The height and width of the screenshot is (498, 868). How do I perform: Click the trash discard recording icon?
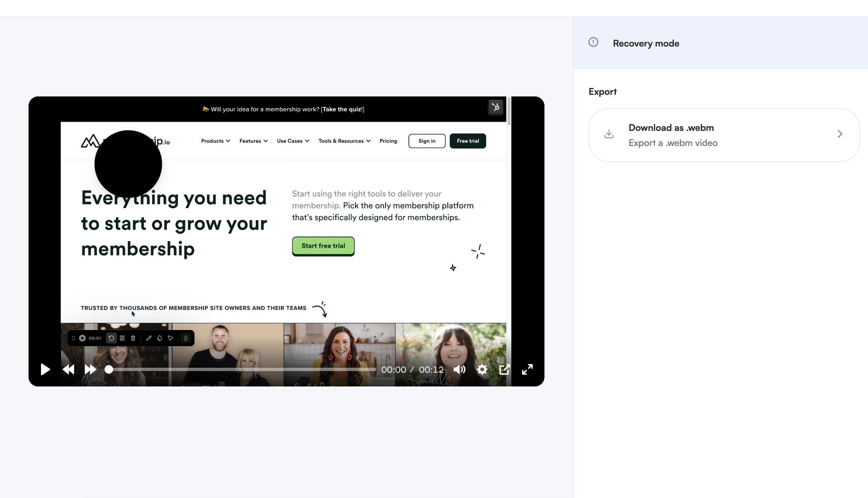[x=133, y=338]
